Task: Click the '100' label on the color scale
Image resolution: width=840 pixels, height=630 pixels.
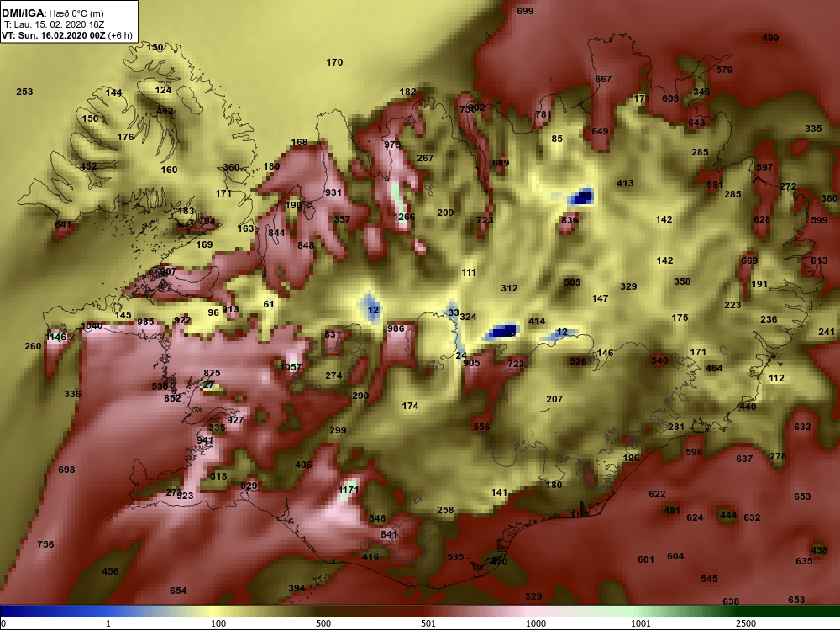Action: (218, 623)
